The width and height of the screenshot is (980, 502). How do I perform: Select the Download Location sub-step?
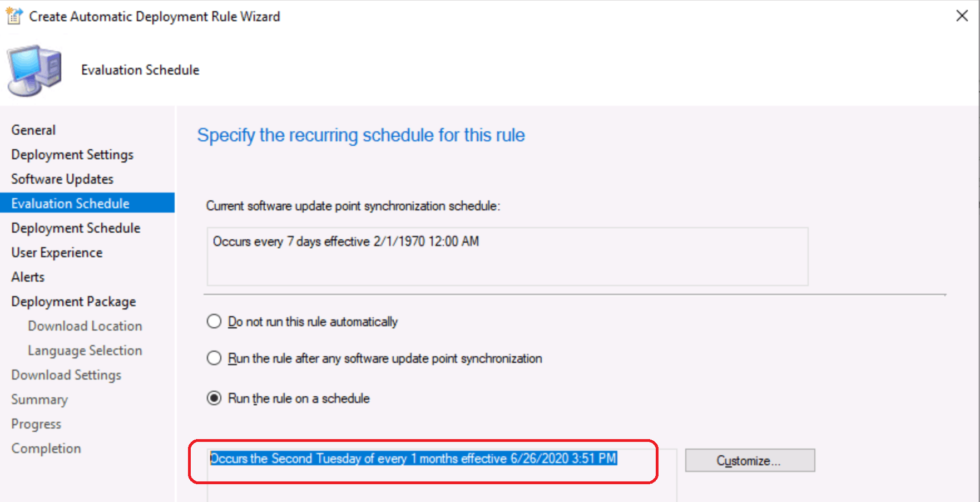click(85, 326)
